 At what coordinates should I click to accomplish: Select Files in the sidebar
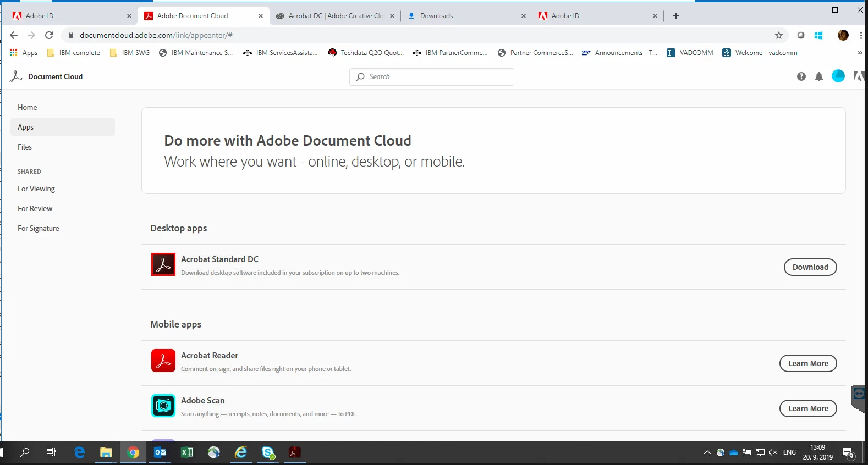tap(63, 147)
